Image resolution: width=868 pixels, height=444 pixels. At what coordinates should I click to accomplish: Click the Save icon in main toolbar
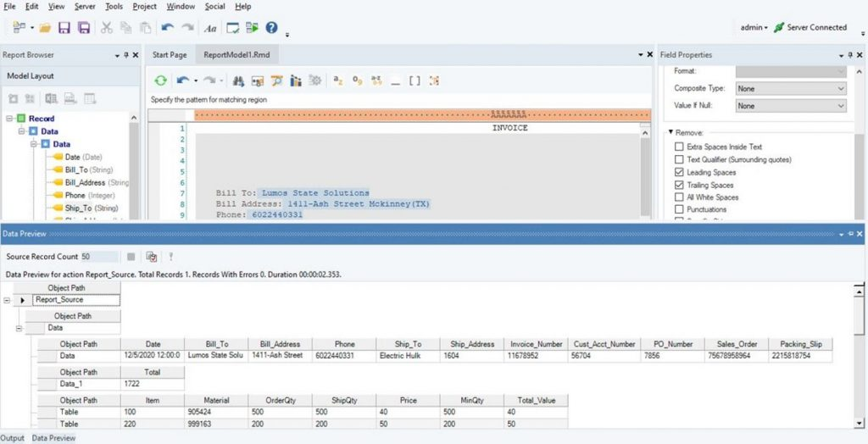click(x=64, y=28)
